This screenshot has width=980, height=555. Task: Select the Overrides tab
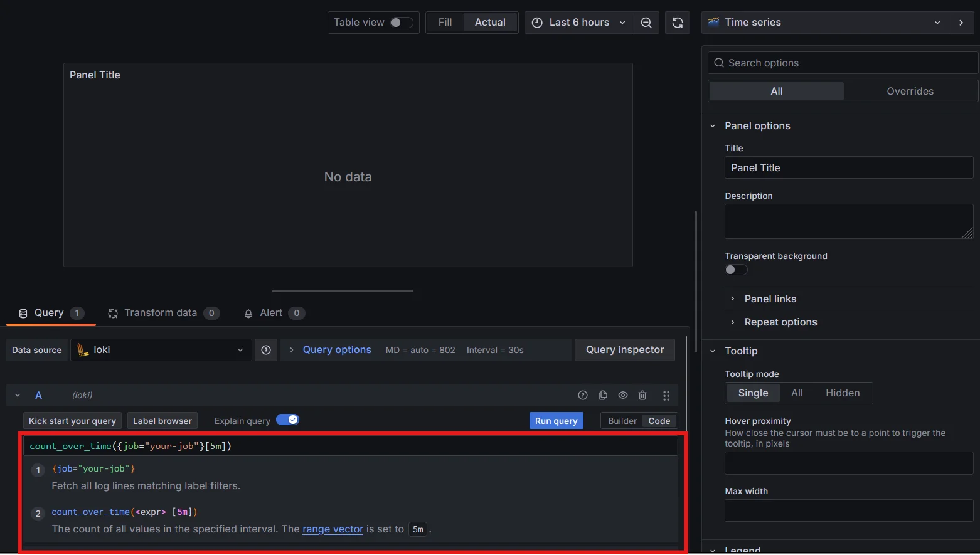pyautogui.click(x=910, y=91)
